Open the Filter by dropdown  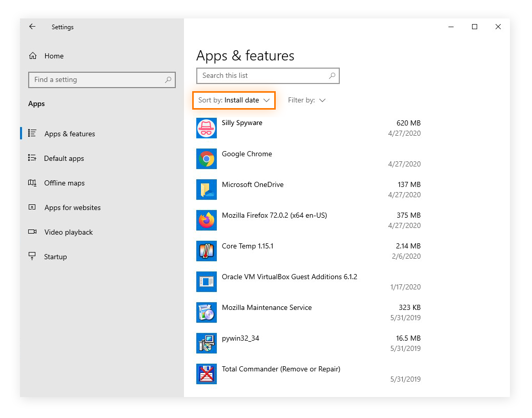point(306,100)
